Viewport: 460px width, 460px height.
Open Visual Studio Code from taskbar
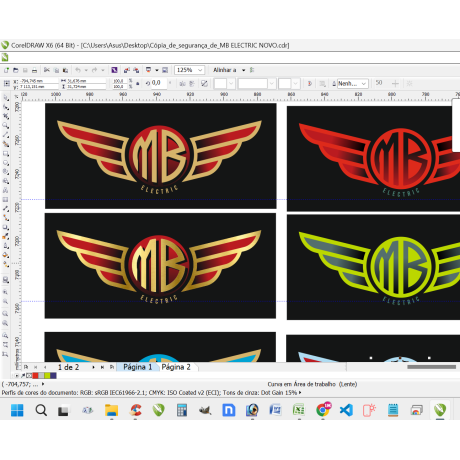[346, 410]
